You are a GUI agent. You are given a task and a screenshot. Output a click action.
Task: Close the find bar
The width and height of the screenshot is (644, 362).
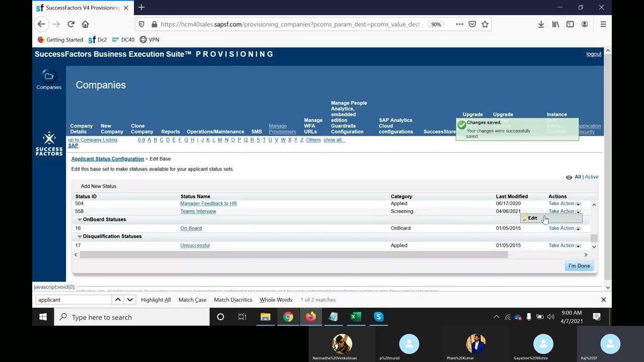(x=603, y=300)
